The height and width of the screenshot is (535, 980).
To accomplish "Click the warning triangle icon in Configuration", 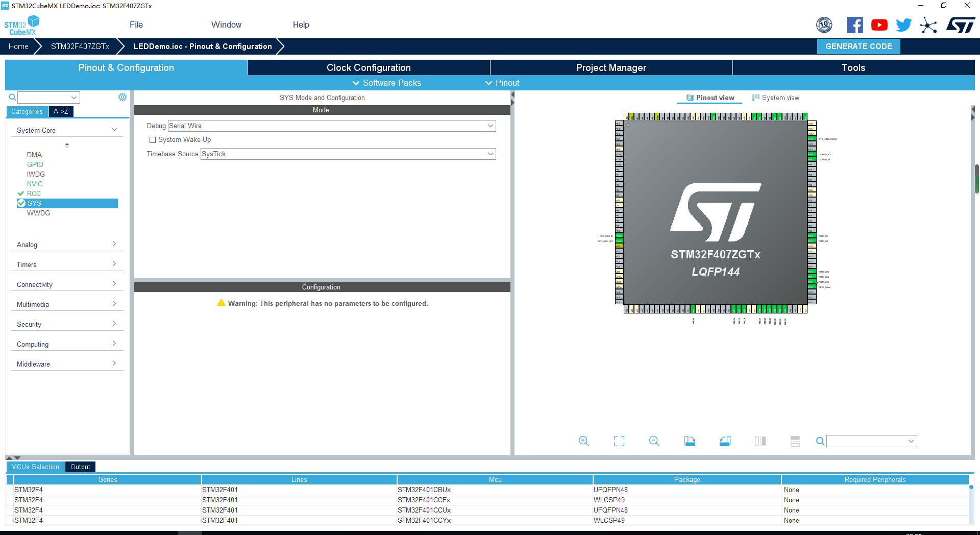I will [221, 303].
